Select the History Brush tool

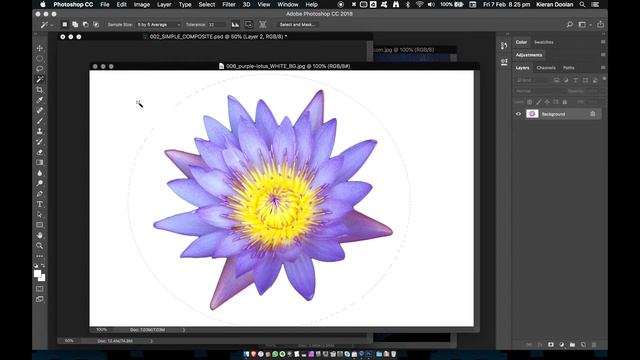tap(40, 142)
